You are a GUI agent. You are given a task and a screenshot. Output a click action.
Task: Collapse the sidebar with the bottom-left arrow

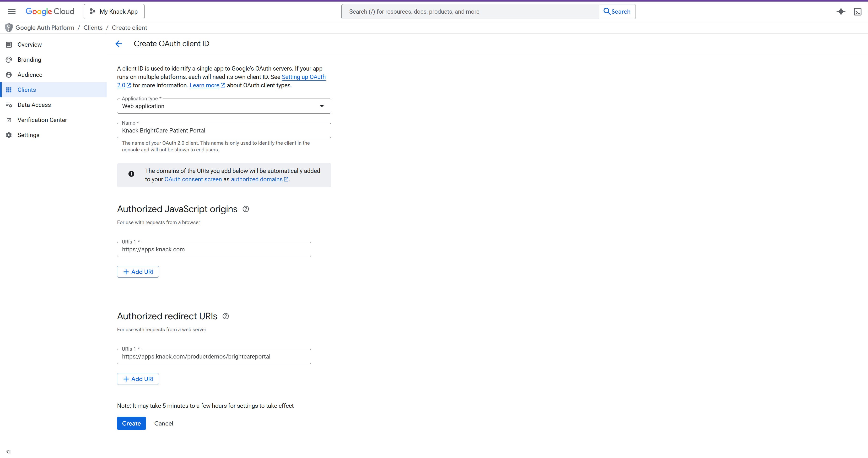point(8,451)
